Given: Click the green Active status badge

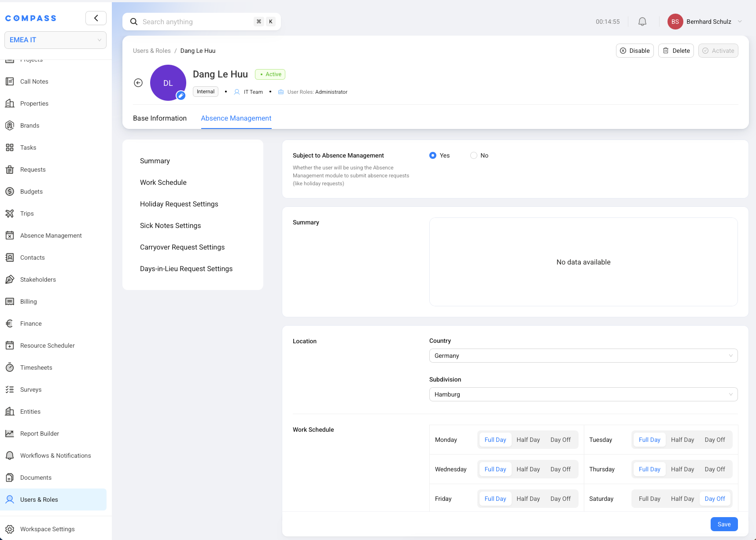Looking at the screenshot, I should 270,74.
